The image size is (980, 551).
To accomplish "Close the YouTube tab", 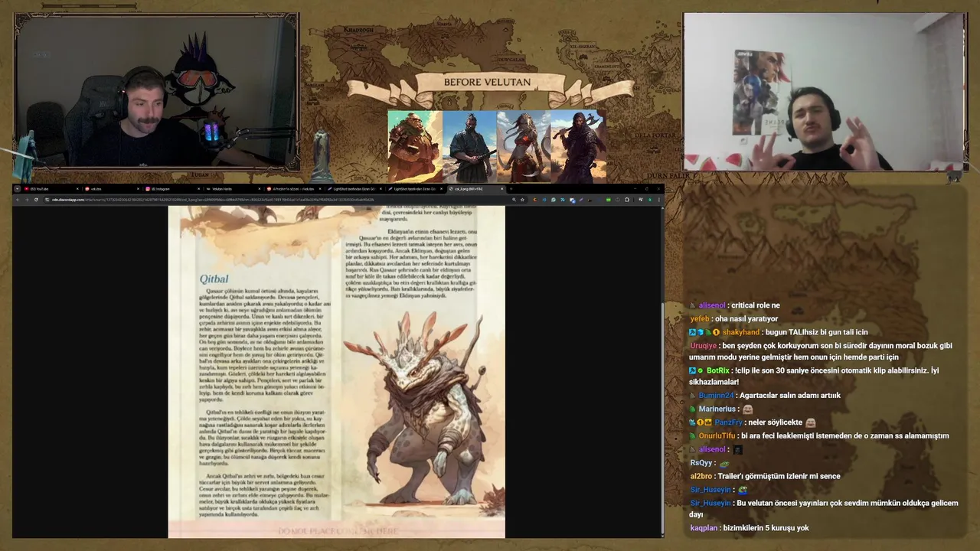I will coord(77,188).
